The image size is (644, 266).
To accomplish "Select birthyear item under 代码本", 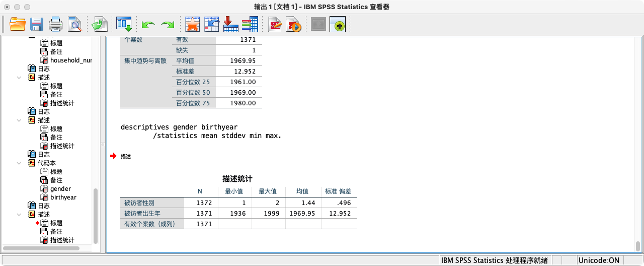I will [x=63, y=197].
